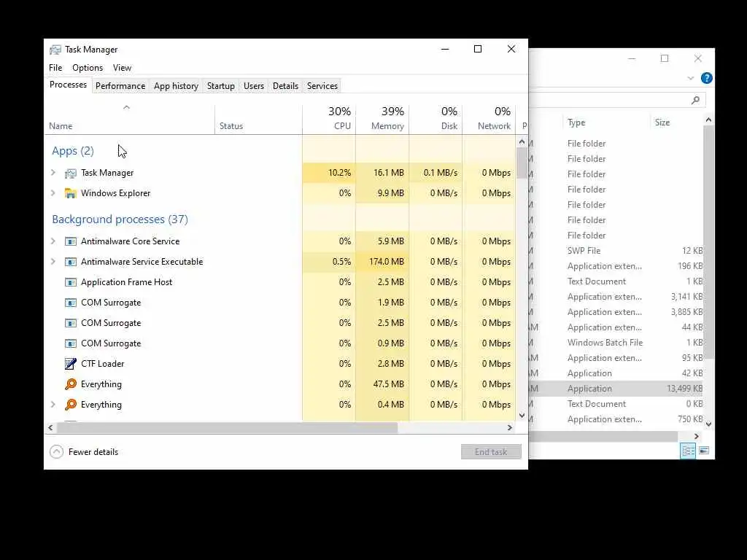This screenshot has width=747, height=560.
Task: Click the Windows Explorer process icon
Action: tap(71, 193)
